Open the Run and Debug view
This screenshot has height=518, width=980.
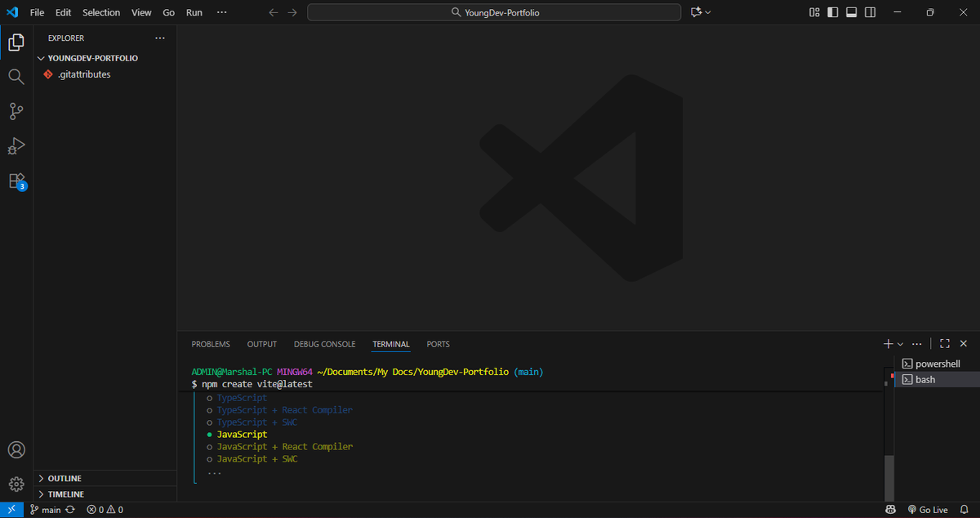click(16, 145)
